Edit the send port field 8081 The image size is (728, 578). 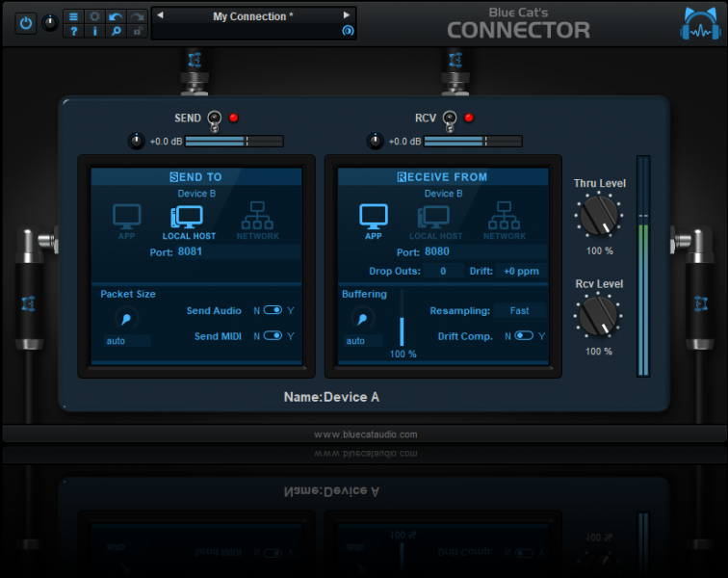(x=238, y=251)
